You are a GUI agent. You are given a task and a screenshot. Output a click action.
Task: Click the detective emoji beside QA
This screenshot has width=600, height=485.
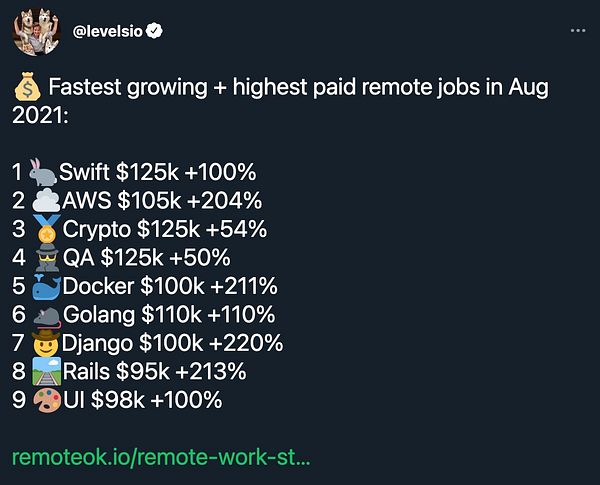47,258
